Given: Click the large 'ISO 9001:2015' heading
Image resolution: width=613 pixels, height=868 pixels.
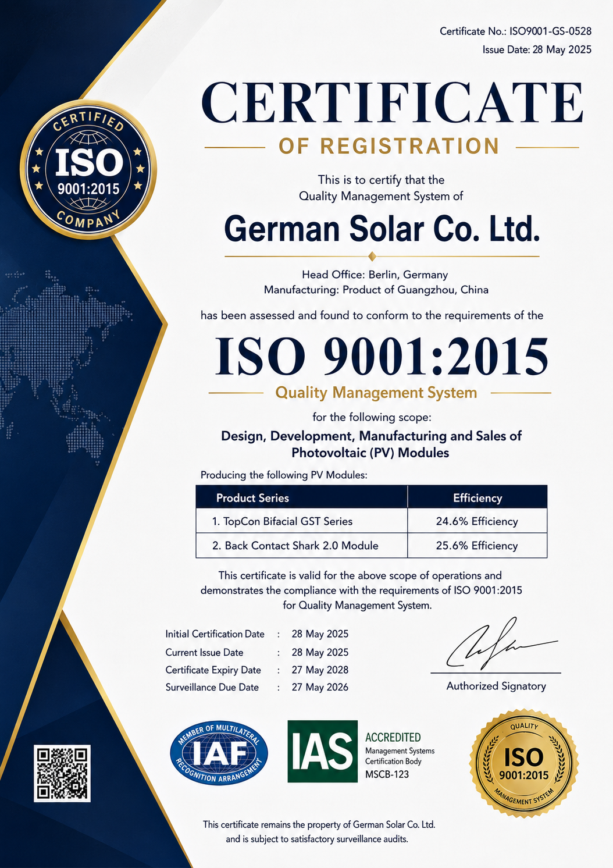Looking at the screenshot, I should pos(382,356).
